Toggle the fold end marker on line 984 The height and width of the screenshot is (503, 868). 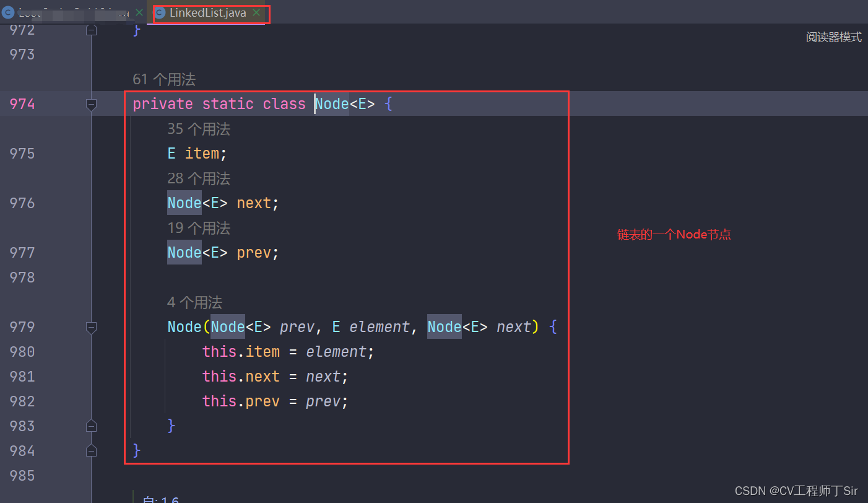(91, 450)
